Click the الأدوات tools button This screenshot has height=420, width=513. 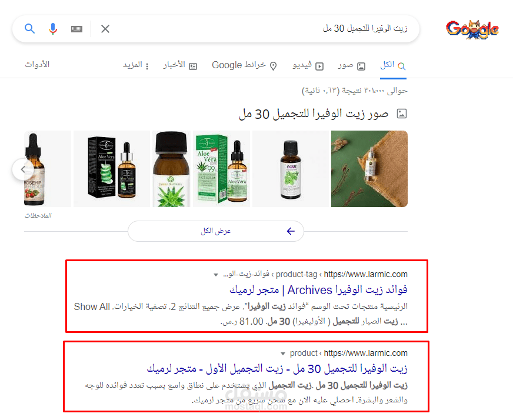pos(37,65)
